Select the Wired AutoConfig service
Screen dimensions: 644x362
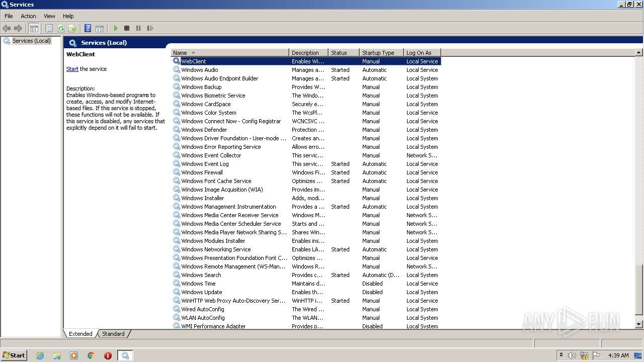[306, 309]
